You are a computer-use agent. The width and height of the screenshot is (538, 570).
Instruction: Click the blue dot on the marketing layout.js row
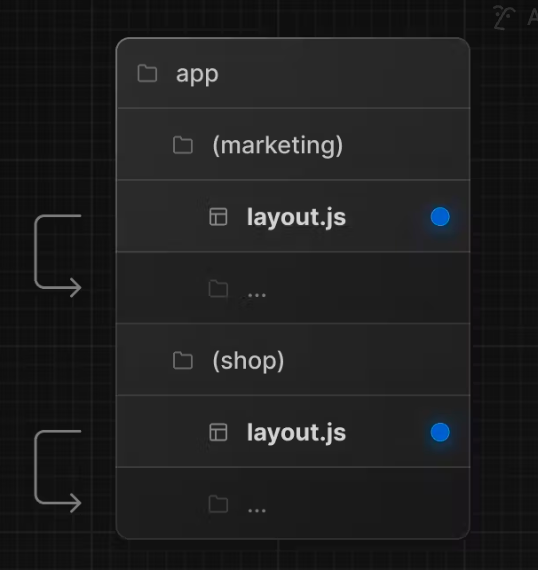pyautogui.click(x=440, y=217)
